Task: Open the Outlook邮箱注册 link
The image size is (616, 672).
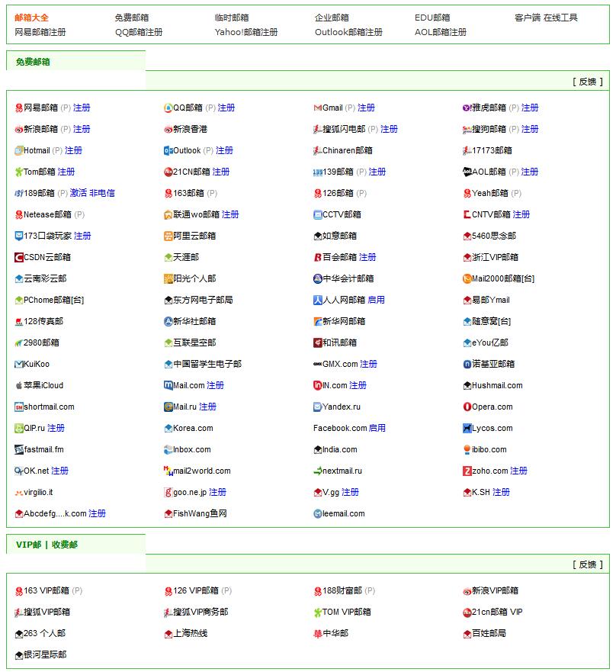Action: (x=348, y=32)
